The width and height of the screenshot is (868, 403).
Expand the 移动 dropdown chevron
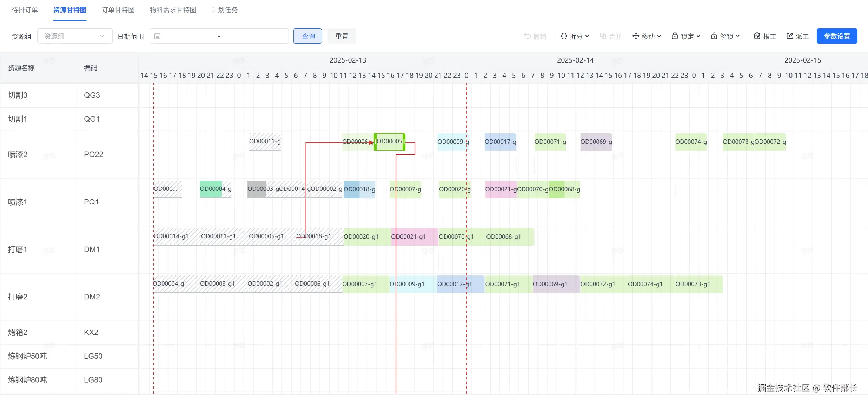[x=659, y=36]
